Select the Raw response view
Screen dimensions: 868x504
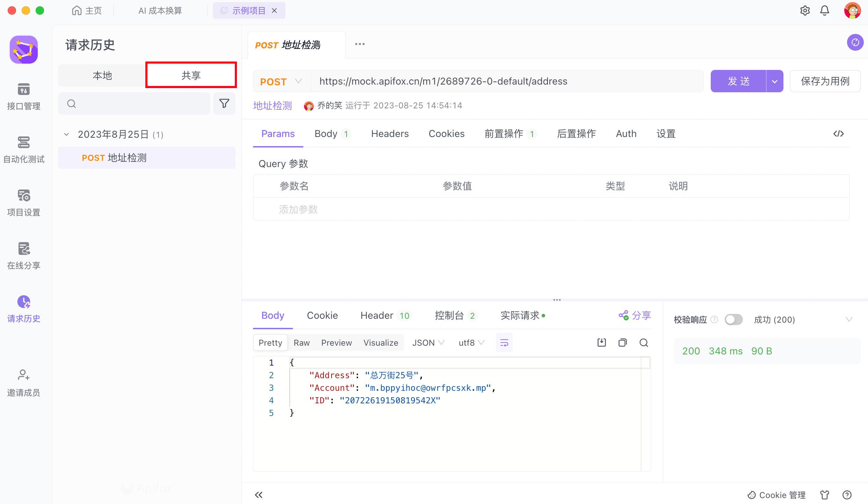pyautogui.click(x=301, y=343)
